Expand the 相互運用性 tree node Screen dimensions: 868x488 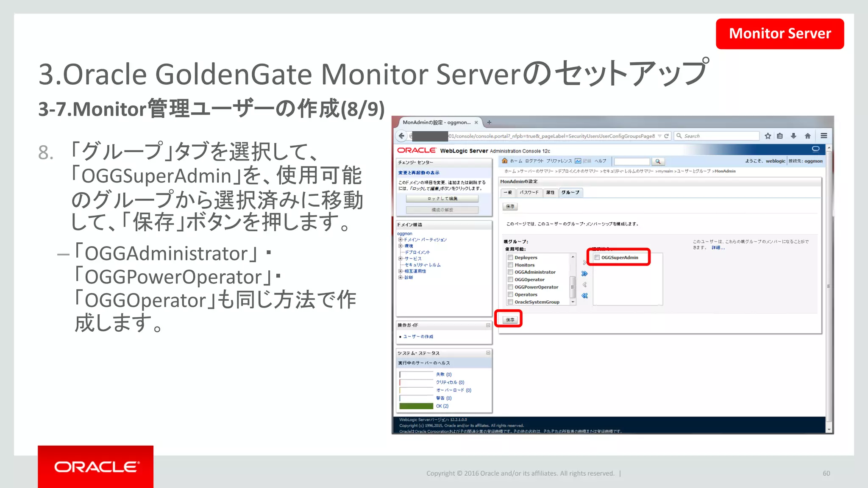400,271
